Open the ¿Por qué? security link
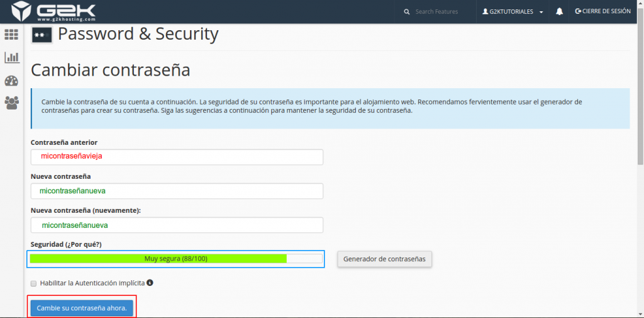 click(x=83, y=244)
